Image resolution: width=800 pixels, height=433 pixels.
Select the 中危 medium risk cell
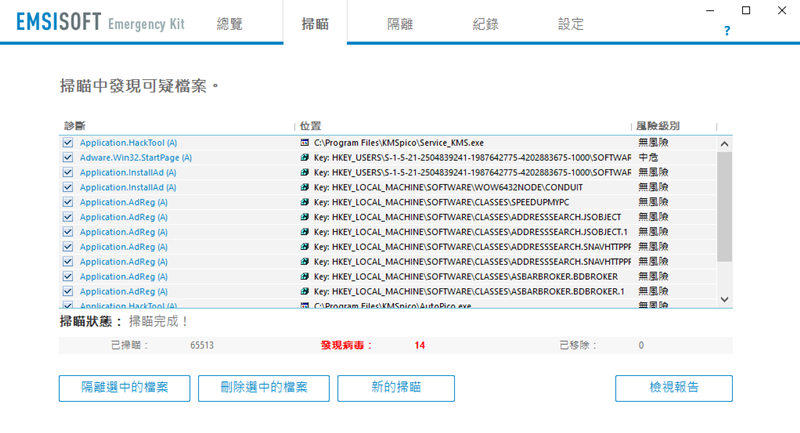[x=648, y=158]
